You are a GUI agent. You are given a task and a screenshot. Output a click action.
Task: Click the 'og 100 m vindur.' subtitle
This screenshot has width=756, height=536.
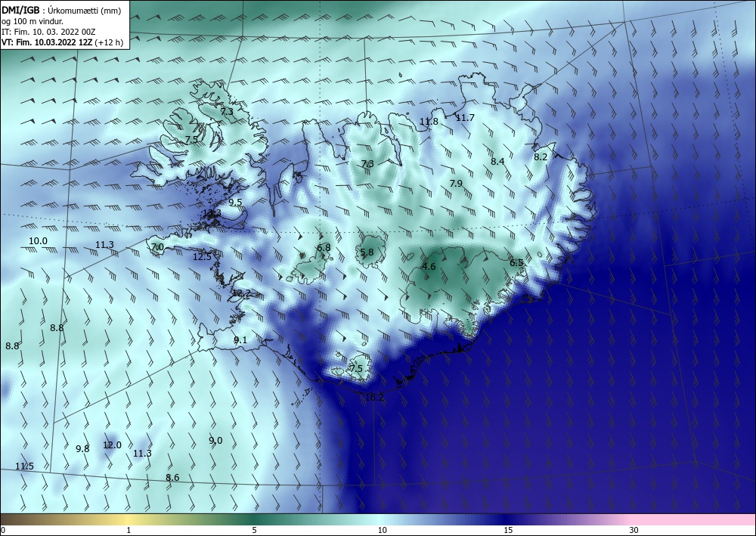click(x=32, y=21)
